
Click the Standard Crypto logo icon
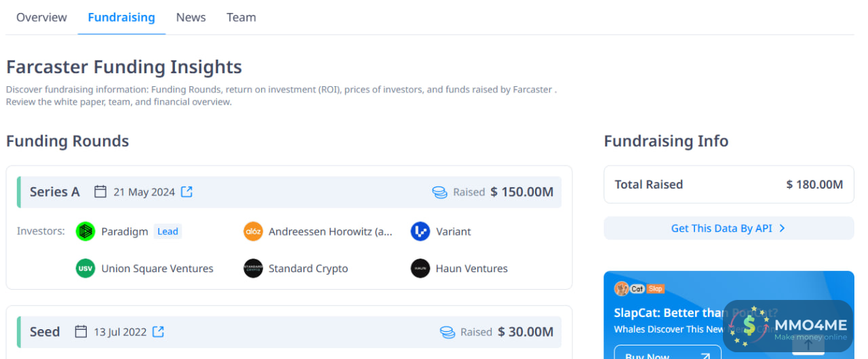[x=253, y=269]
